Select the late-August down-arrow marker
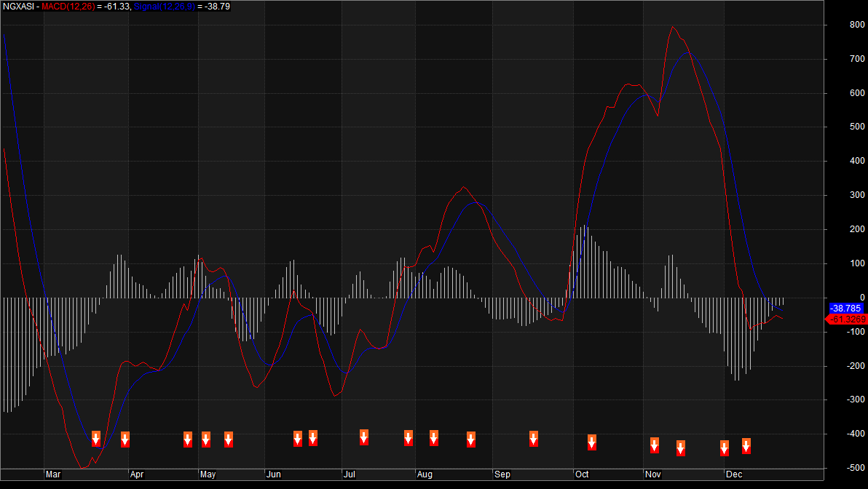 pyautogui.click(x=471, y=440)
